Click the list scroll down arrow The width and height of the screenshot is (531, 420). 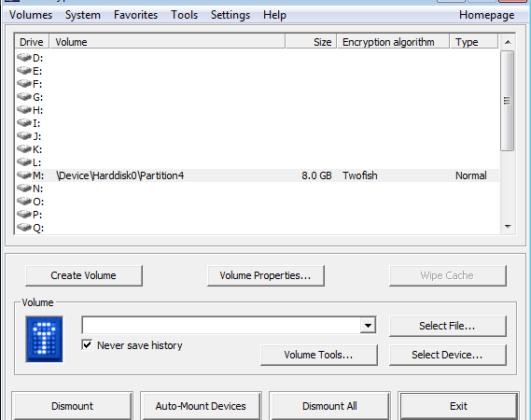tap(508, 227)
